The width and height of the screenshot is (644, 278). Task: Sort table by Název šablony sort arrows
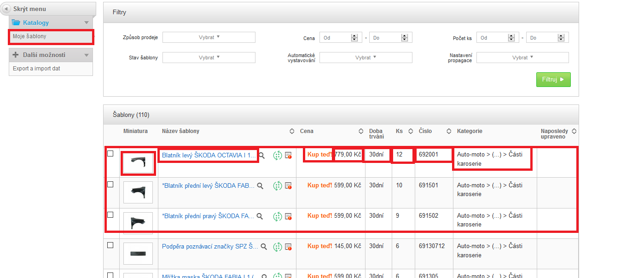[x=292, y=131]
